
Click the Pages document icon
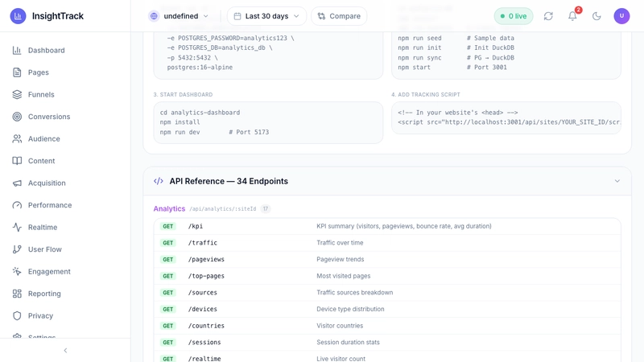[x=17, y=72]
